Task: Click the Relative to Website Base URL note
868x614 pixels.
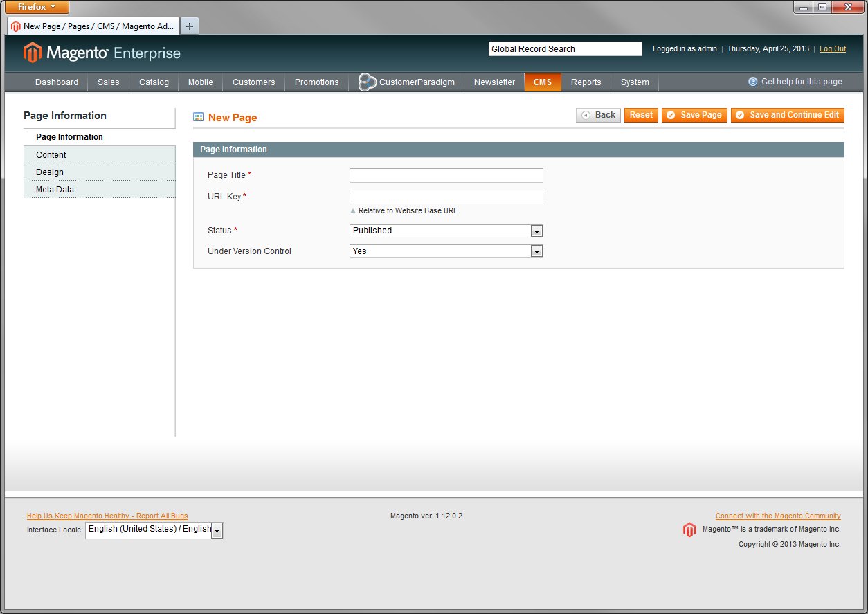Action: 408,210
